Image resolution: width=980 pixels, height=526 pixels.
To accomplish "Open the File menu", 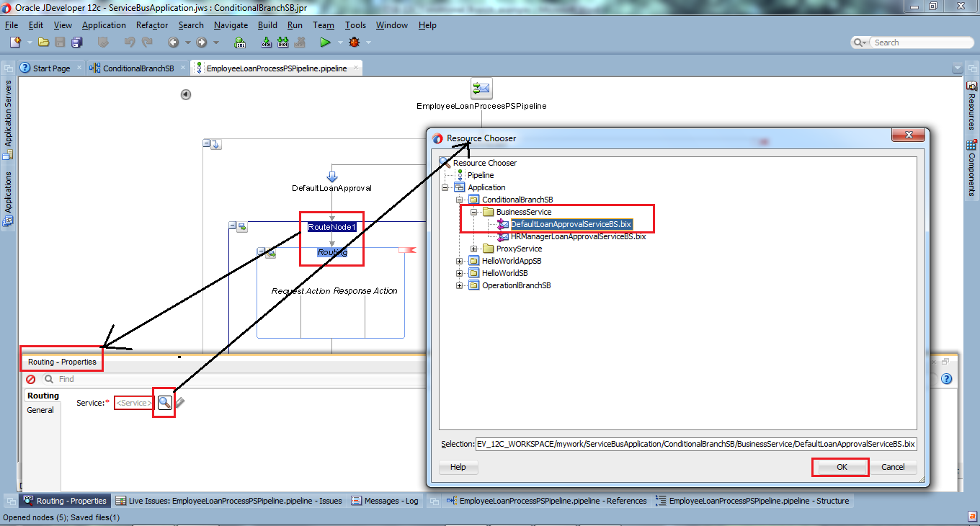I will (x=12, y=25).
